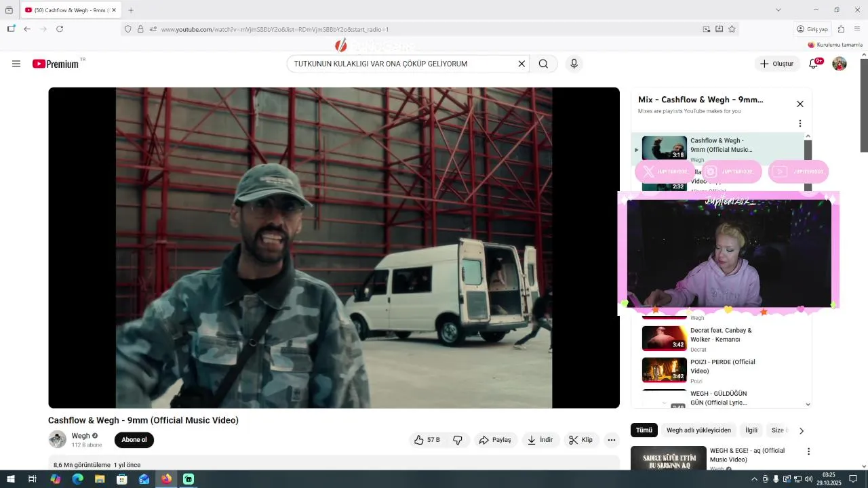Reload the page in browser toolbar

pos(60,29)
